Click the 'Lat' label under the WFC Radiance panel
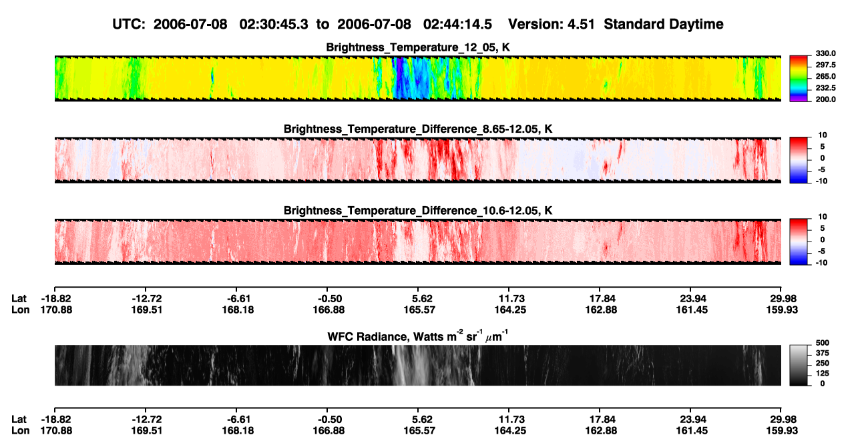Viewport: 868px width, 445px height. tap(19, 420)
